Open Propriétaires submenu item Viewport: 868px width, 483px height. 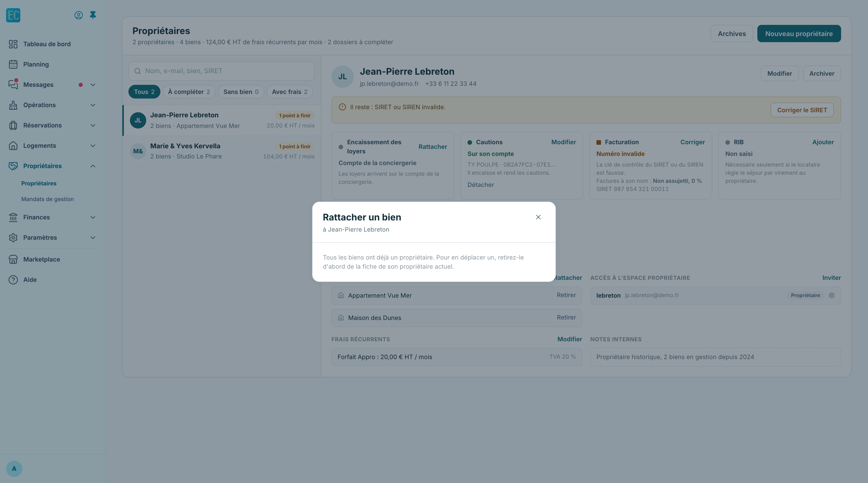39,183
